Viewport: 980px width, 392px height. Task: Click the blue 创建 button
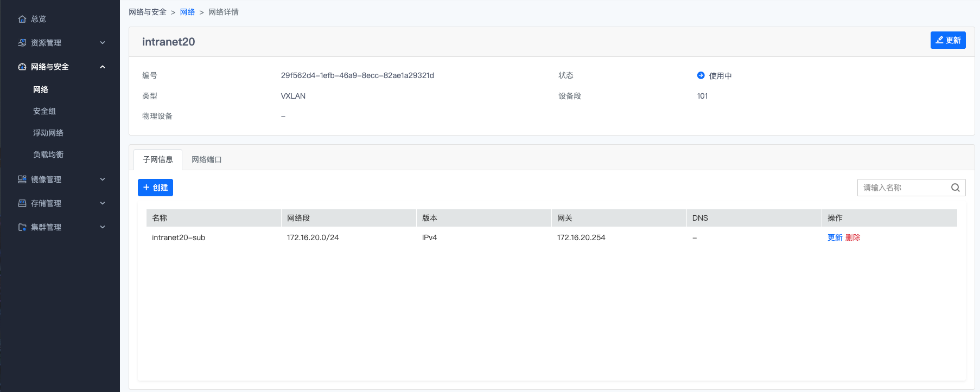click(155, 188)
